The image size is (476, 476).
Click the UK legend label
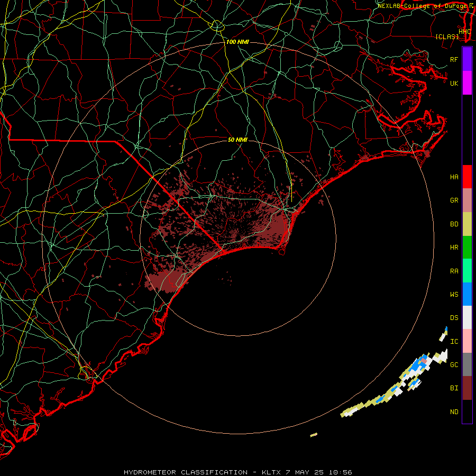pyautogui.click(x=454, y=83)
